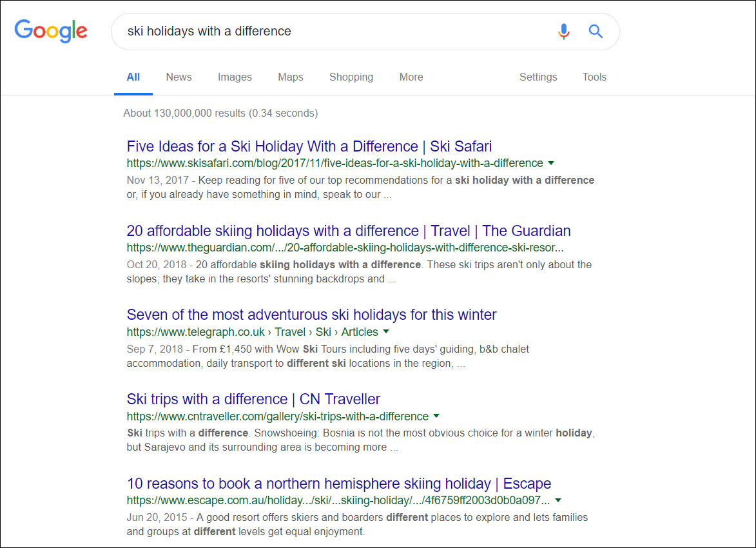Click the Jun 20, 2015 snippet text
This screenshot has height=548, width=756.
click(357, 524)
